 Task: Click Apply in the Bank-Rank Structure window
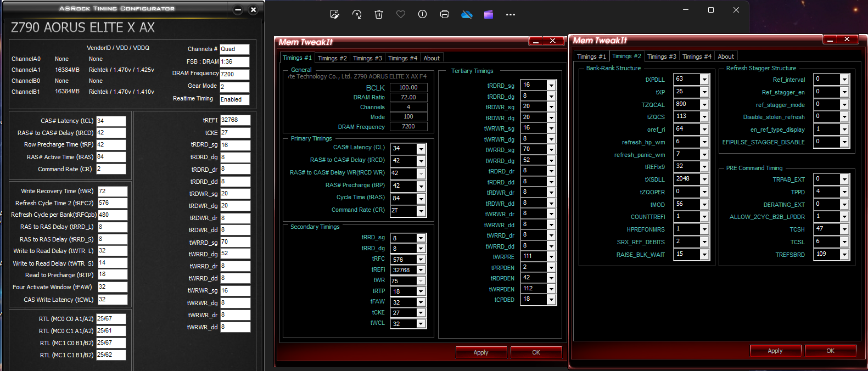[775, 351]
